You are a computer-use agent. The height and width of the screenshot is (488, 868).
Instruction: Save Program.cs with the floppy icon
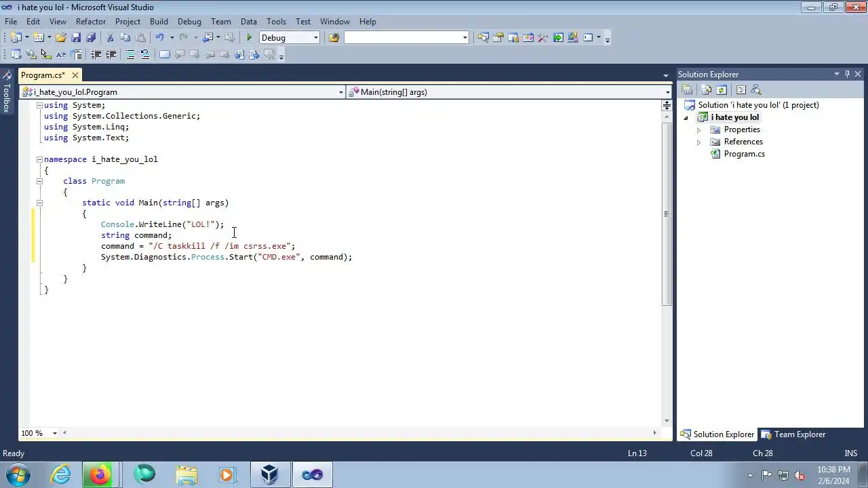pos(76,38)
